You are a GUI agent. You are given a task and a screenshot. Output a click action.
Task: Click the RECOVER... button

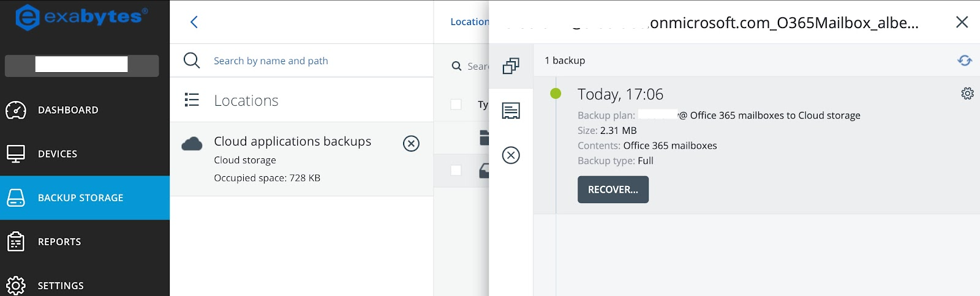click(613, 190)
